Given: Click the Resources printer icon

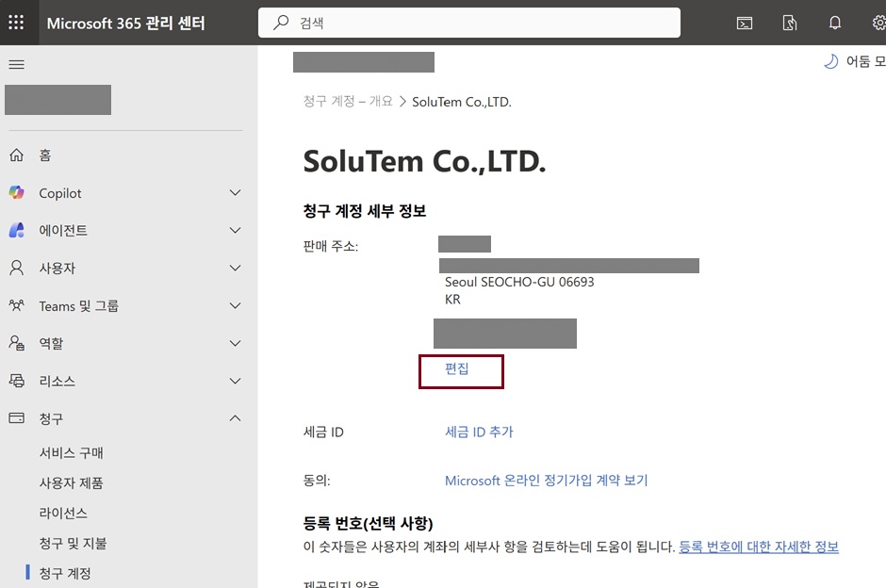Looking at the screenshot, I should click(x=16, y=381).
